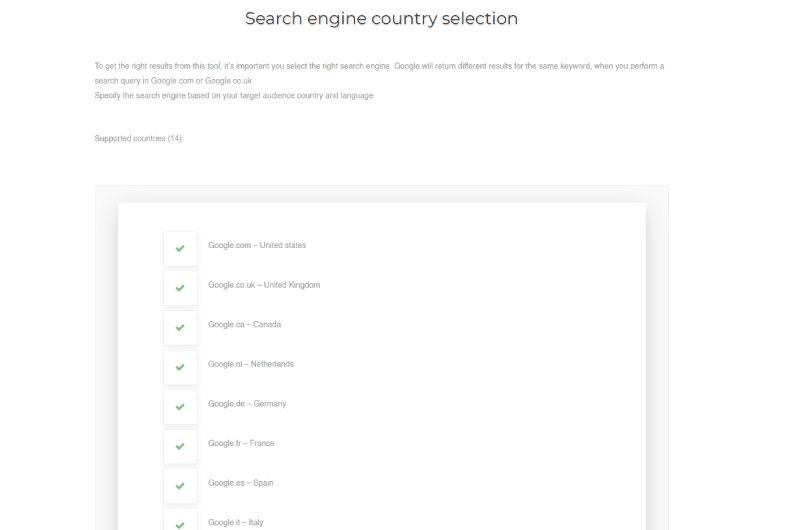Select the text Google.it – Italy
800x530 pixels.
235,522
